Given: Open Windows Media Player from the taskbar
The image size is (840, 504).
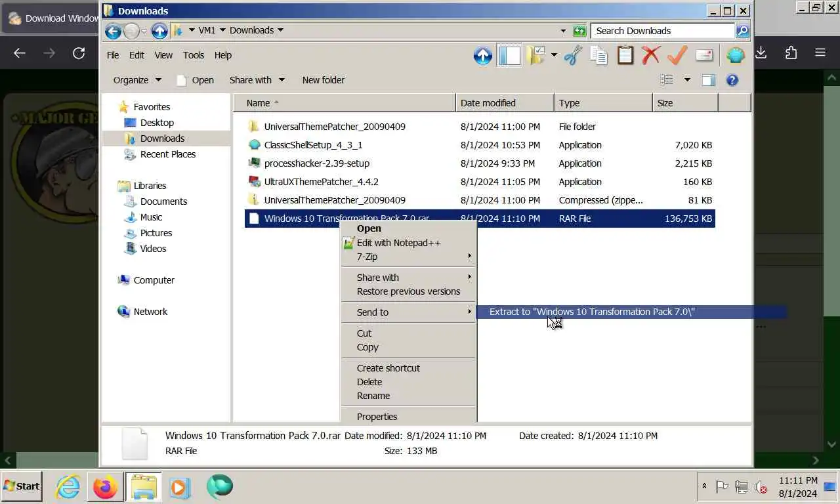Looking at the screenshot, I should point(180,487).
